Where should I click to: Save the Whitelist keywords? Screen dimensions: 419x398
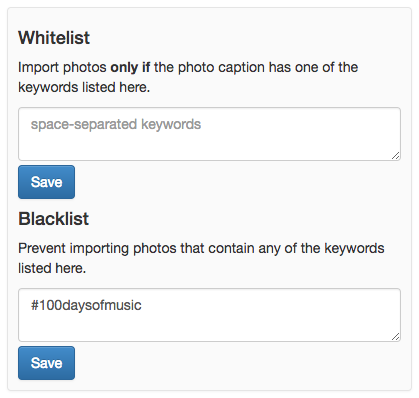pyautogui.click(x=46, y=182)
